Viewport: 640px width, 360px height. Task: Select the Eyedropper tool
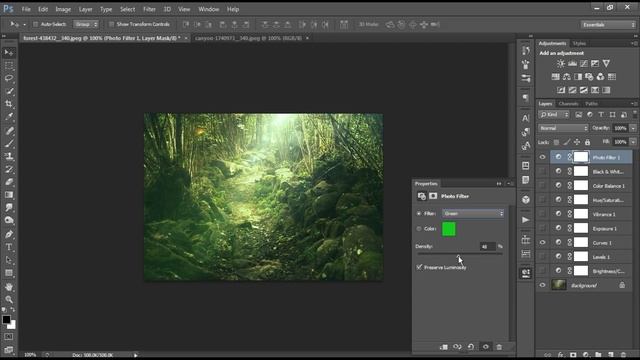[9, 116]
